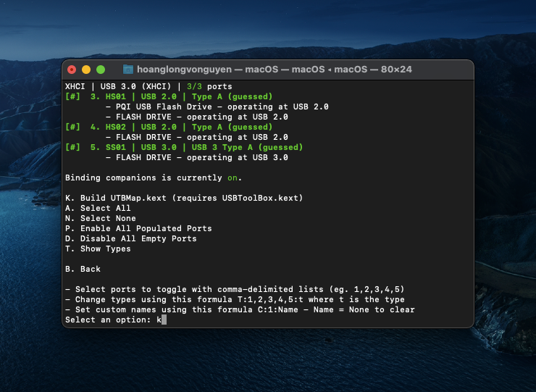Click the "PQI USB Flash Drive" device line
536x392 pixels.
[217, 107]
